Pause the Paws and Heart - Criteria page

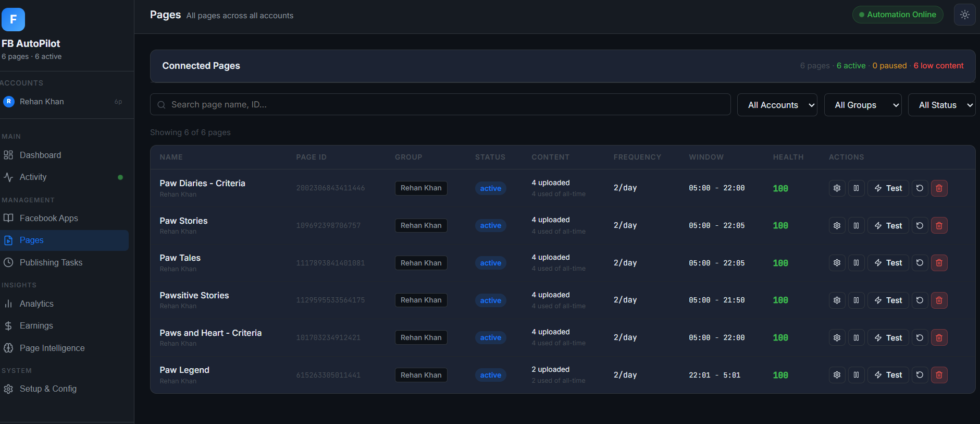856,337
